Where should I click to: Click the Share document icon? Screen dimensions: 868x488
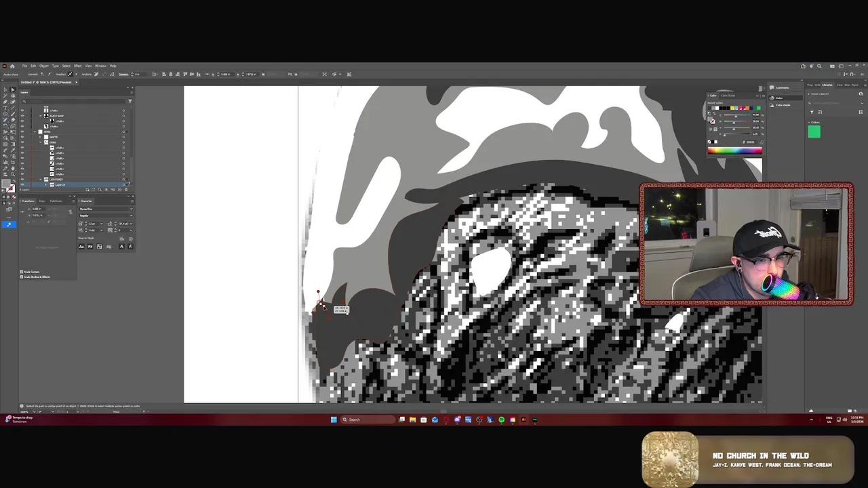[x=803, y=66]
